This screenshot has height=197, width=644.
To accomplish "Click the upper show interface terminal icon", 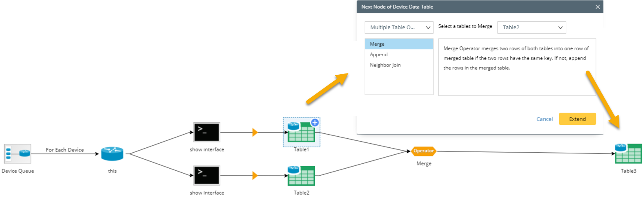I will coord(207,132).
